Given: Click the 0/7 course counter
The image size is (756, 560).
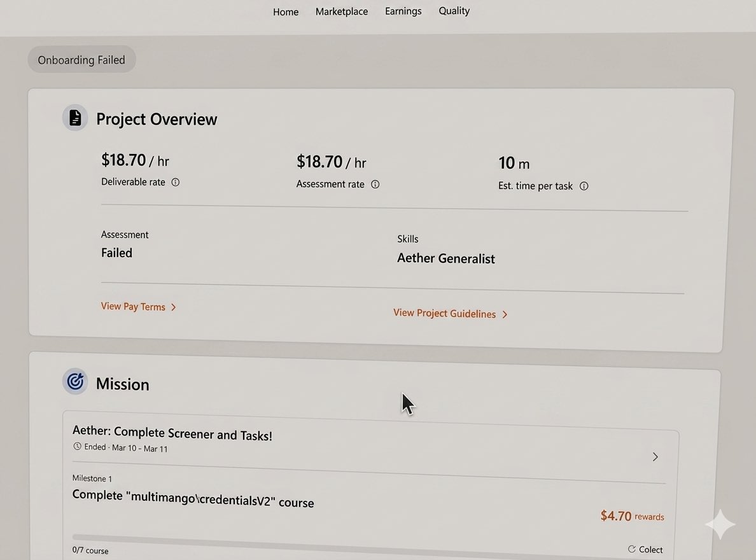Looking at the screenshot, I should [x=90, y=550].
